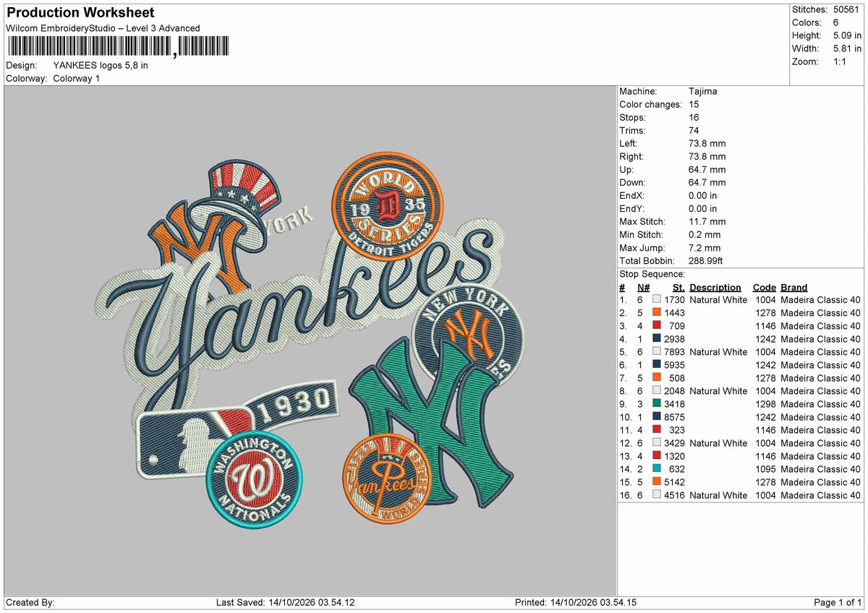Click the Zoom value 1:1
The height and width of the screenshot is (613, 868).
point(841,61)
